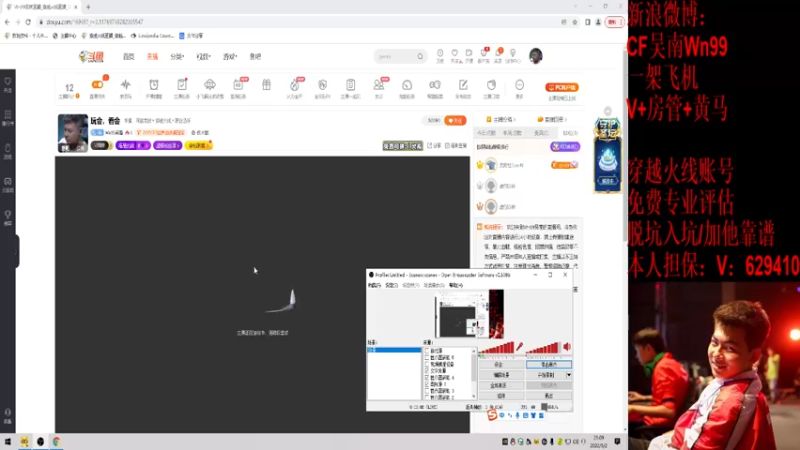Open the alarm clock tool in streamer toolbar
This screenshot has width=800, height=450.
click(154, 85)
